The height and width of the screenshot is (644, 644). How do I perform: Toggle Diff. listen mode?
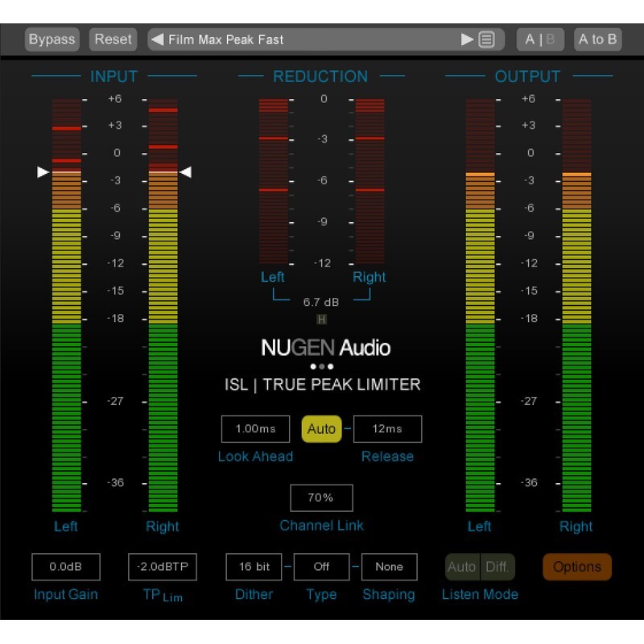point(497,567)
